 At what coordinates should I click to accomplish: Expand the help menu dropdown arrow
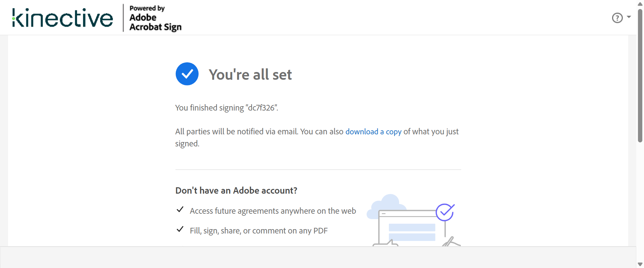pyautogui.click(x=629, y=17)
